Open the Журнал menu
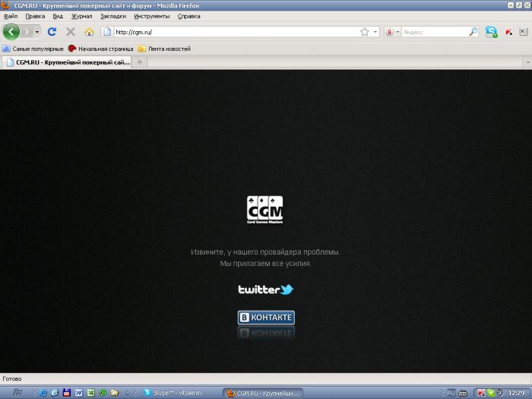This screenshot has width=532, height=399. [81, 16]
